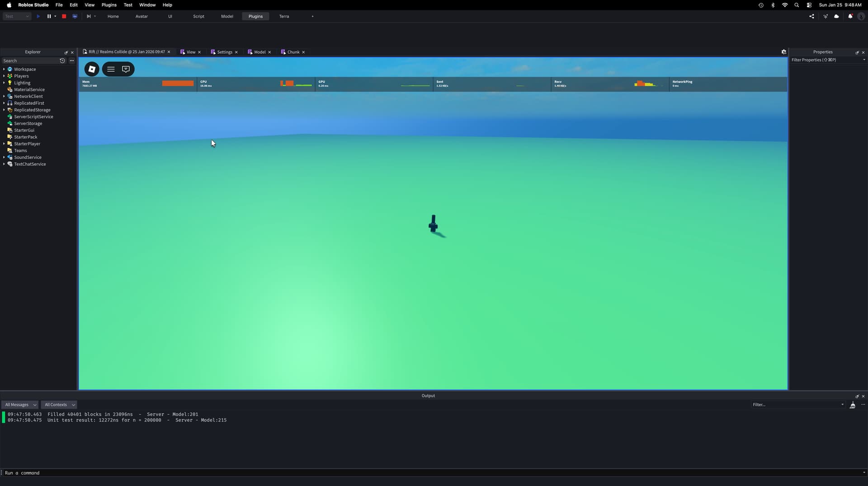
Task: Open the hamburger menu in viewport
Action: pos(111,69)
